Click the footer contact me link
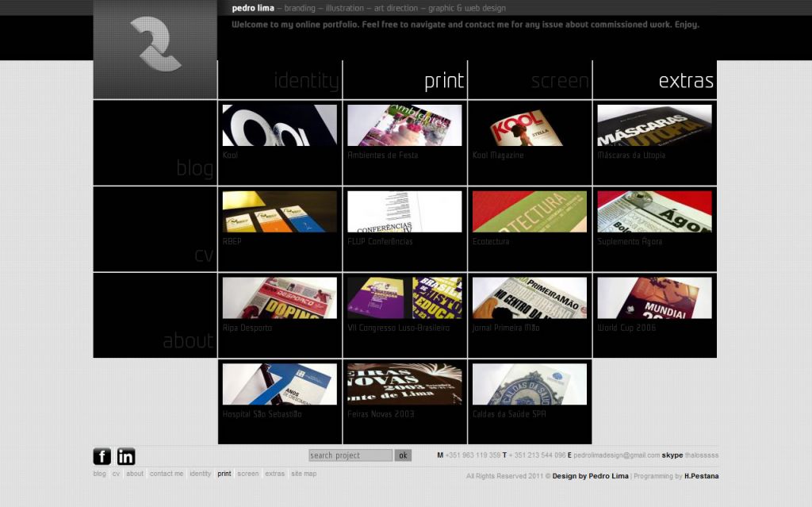 [167, 474]
